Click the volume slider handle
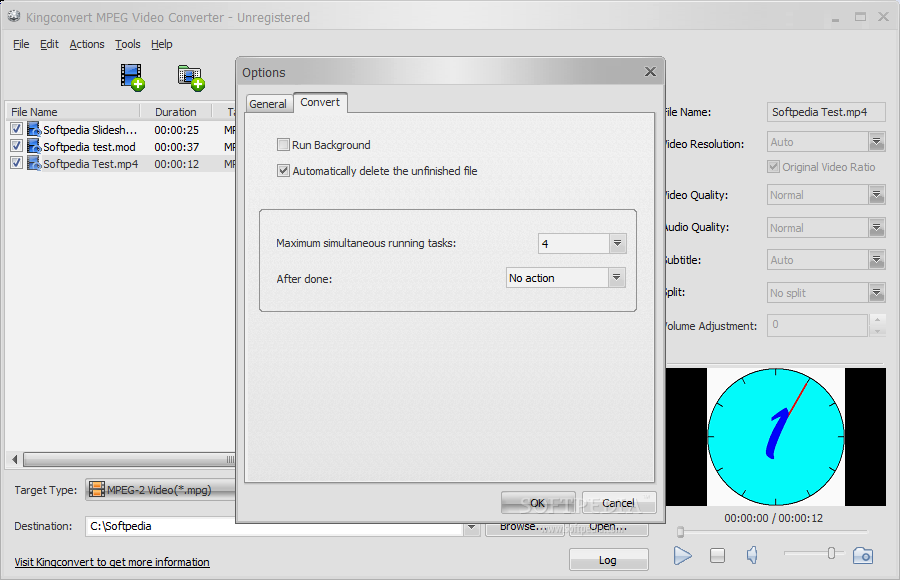 click(x=831, y=553)
